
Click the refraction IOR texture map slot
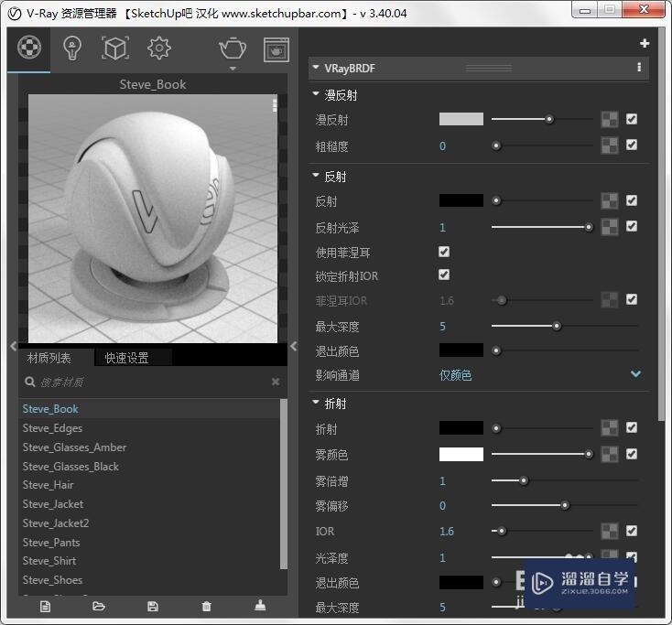click(x=610, y=531)
